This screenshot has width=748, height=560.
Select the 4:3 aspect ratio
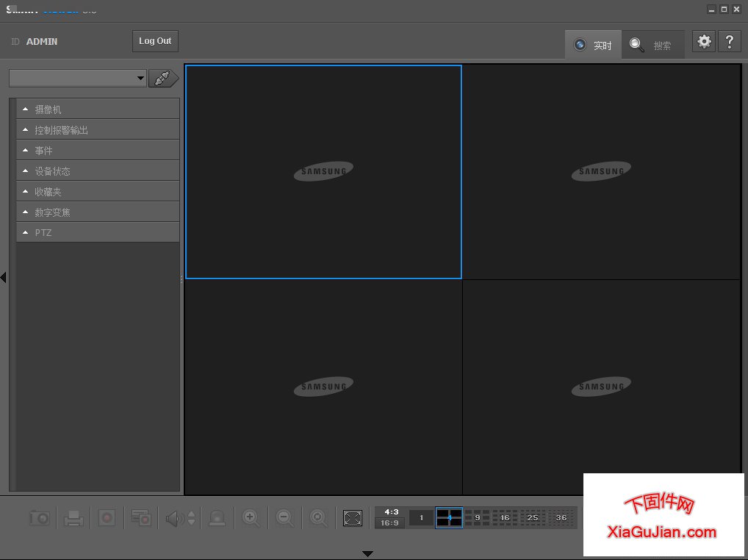(390, 511)
